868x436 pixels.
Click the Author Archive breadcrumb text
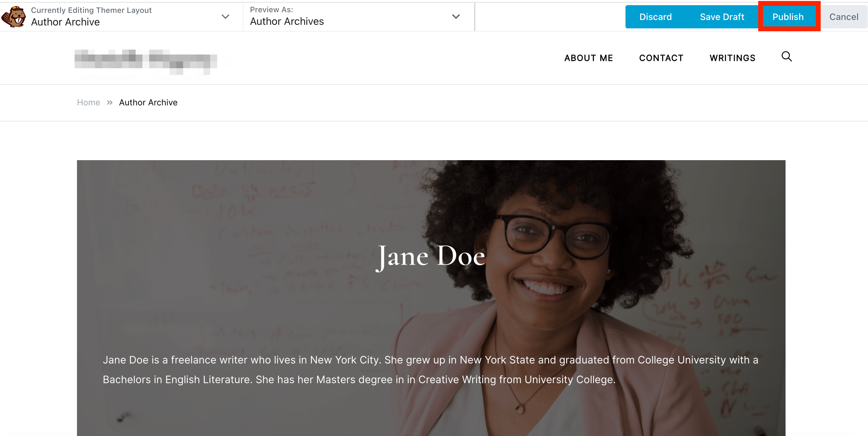pos(147,102)
